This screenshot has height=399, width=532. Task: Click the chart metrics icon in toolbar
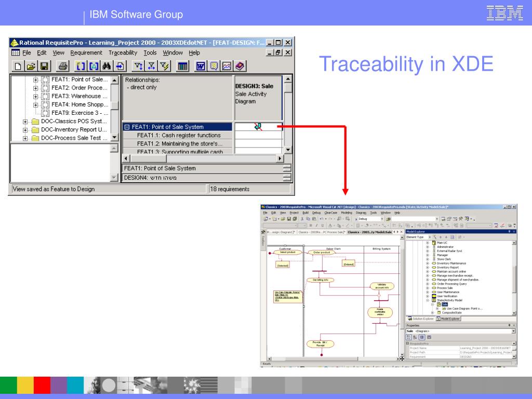click(x=227, y=66)
